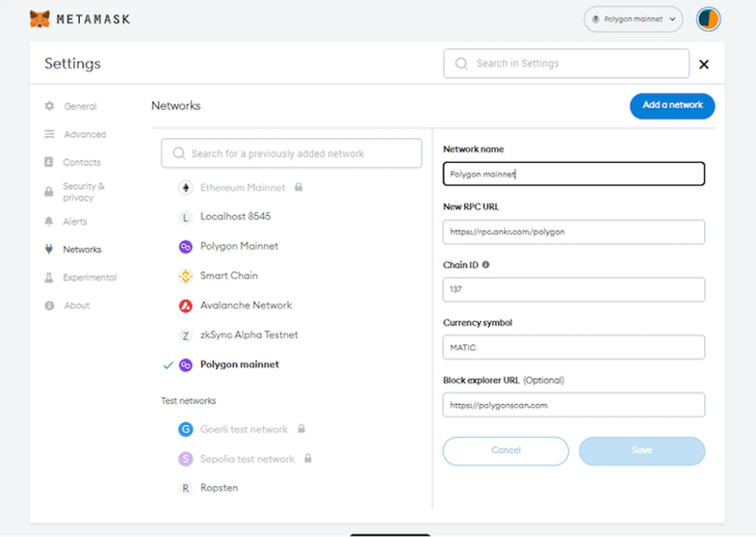Click the General settings gear icon
The image size is (756, 537).
tap(49, 106)
